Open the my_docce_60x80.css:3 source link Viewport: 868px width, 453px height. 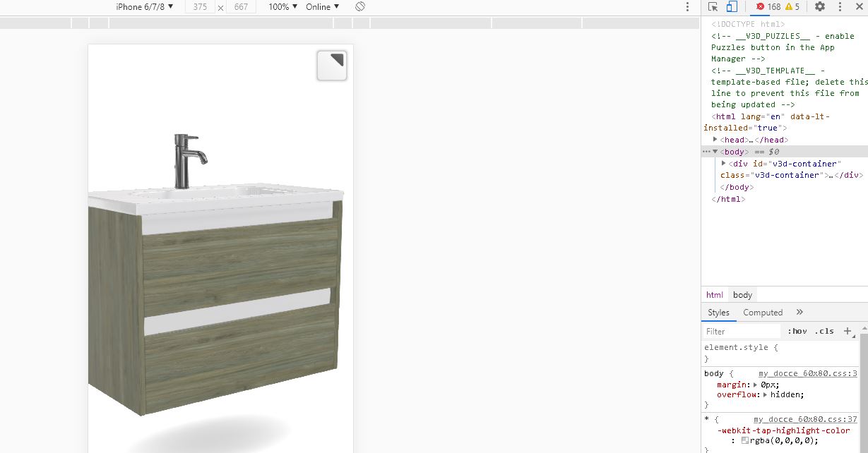(808, 373)
